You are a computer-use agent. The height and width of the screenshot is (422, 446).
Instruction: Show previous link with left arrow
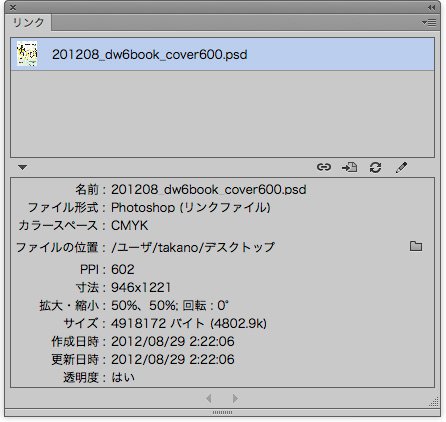point(209,398)
